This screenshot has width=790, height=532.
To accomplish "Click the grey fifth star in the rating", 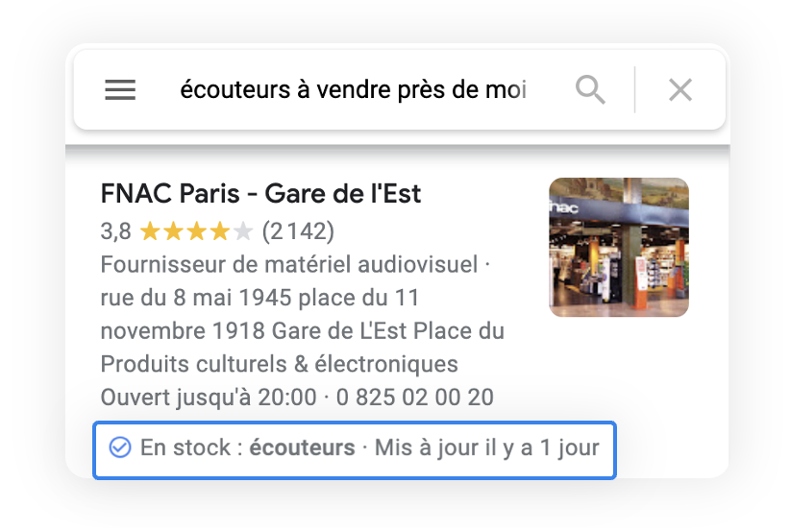I will point(243,231).
